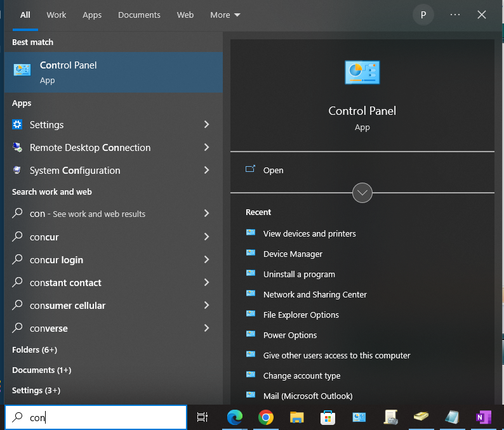Close the search panel
Image resolution: width=504 pixels, height=430 pixels.
coord(482,15)
